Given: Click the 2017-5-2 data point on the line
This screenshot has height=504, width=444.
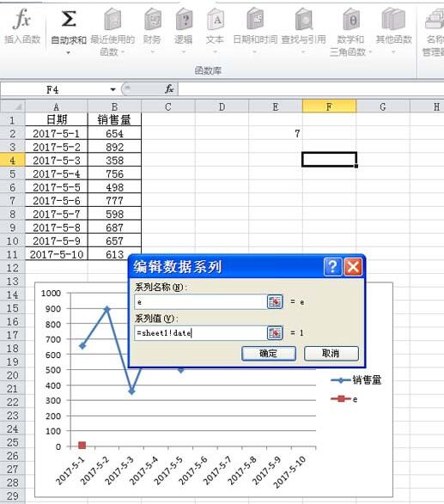Looking at the screenshot, I should coord(107,309).
